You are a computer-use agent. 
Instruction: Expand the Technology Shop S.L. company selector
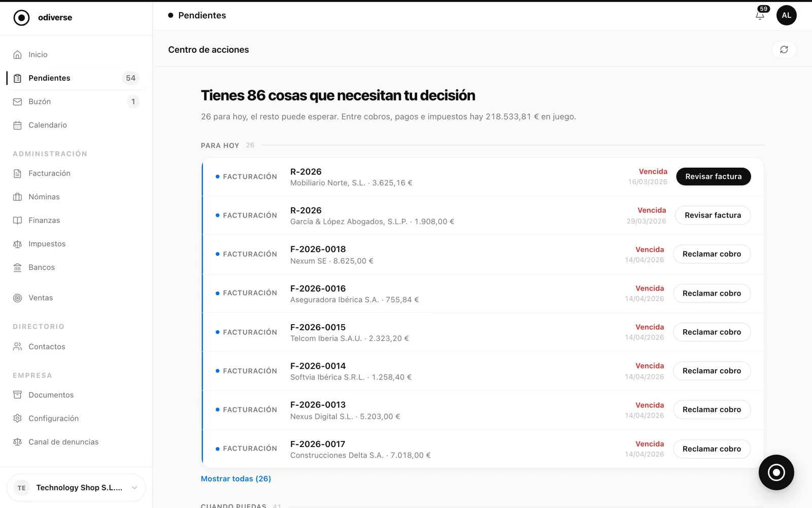(76, 488)
